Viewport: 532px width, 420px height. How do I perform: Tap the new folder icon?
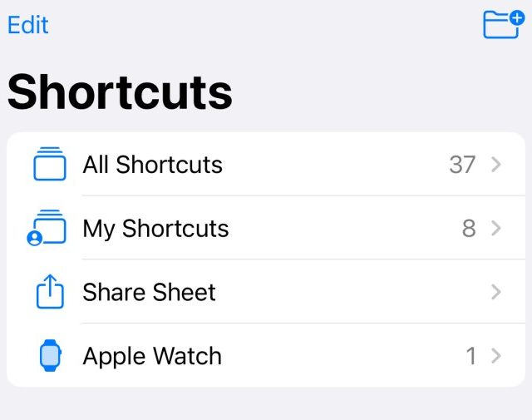[501, 24]
